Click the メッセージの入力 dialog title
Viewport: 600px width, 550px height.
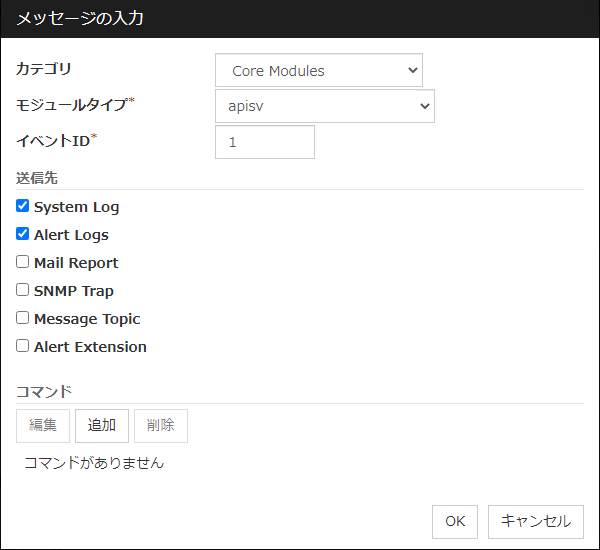80,19
